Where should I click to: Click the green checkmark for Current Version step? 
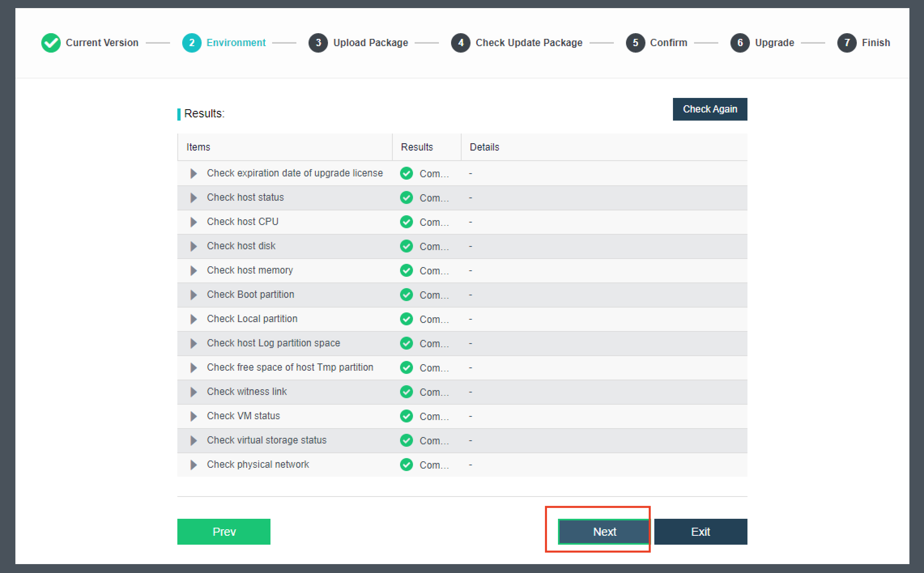pyautogui.click(x=51, y=43)
